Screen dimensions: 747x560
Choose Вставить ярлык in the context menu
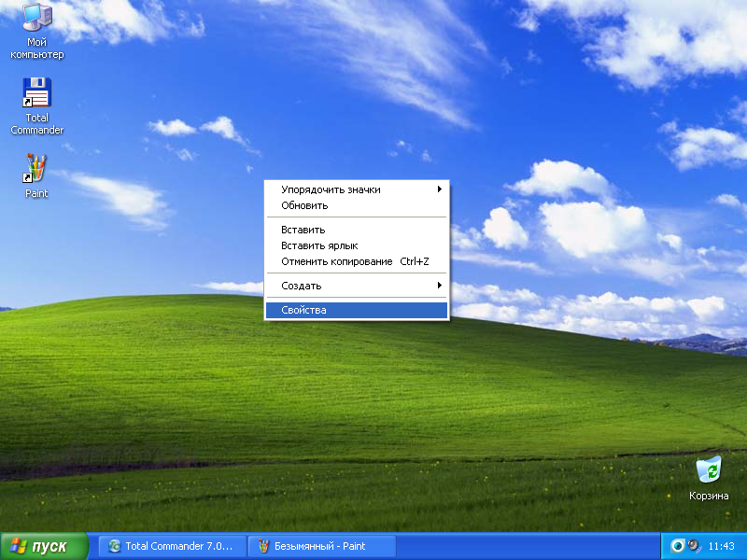[x=357, y=245]
